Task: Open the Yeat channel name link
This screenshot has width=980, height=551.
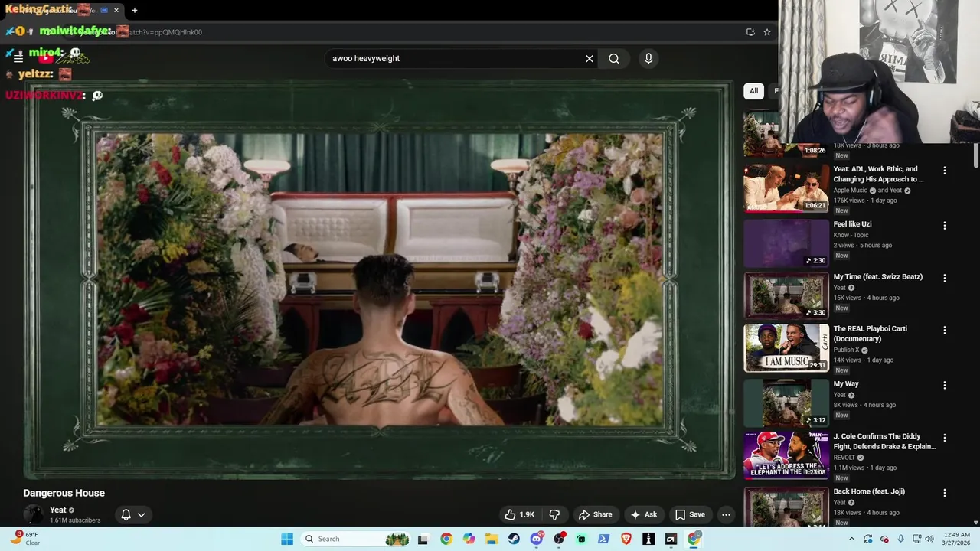Action: [x=58, y=510]
